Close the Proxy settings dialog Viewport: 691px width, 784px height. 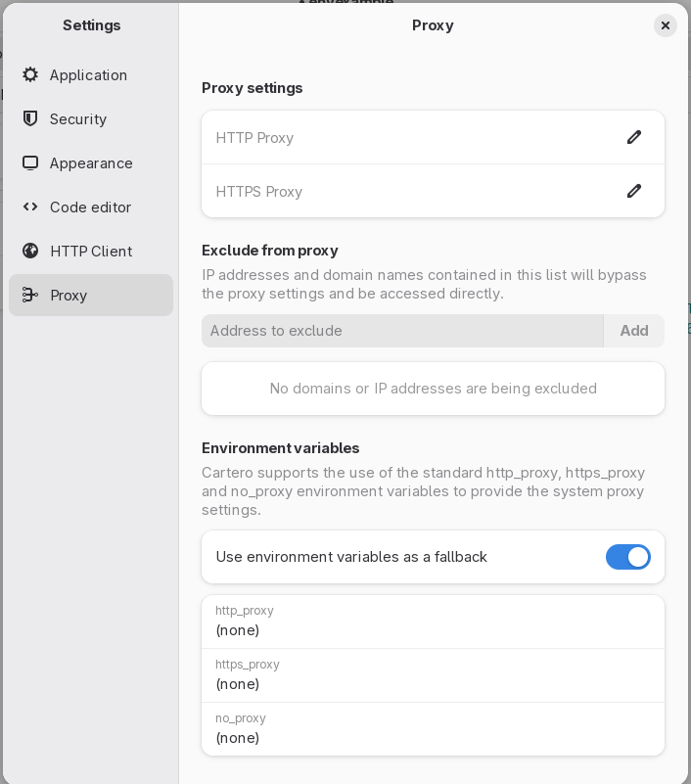[x=666, y=25]
